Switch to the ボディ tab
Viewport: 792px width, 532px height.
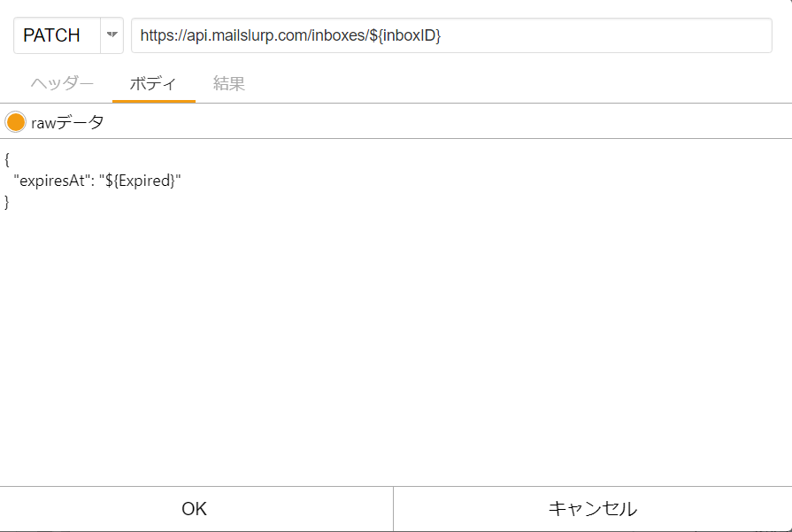pos(153,83)
